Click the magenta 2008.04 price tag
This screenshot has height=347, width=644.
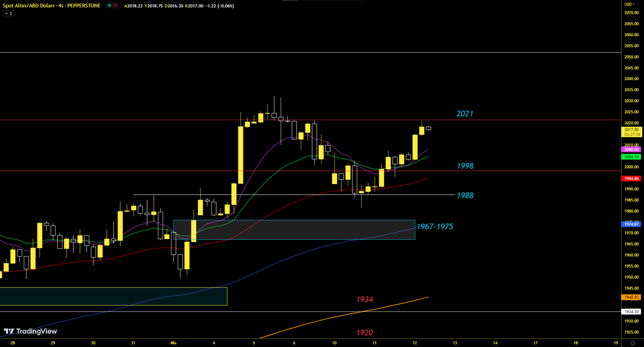(x=631, y=149)
